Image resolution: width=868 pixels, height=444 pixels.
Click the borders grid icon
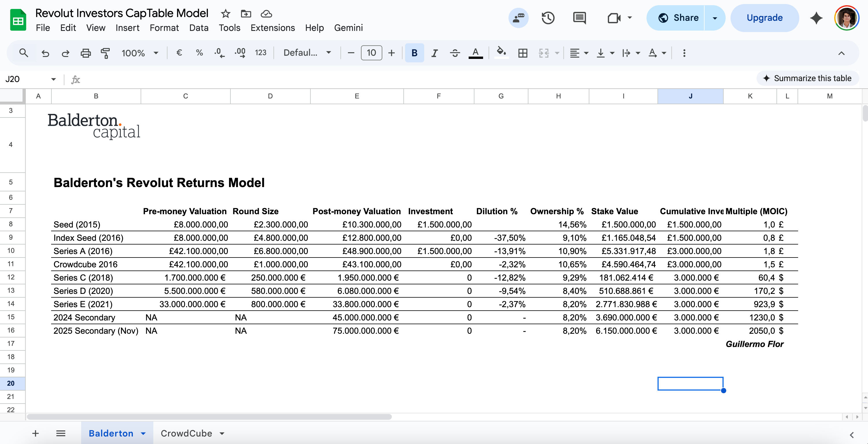coord(523,53)
